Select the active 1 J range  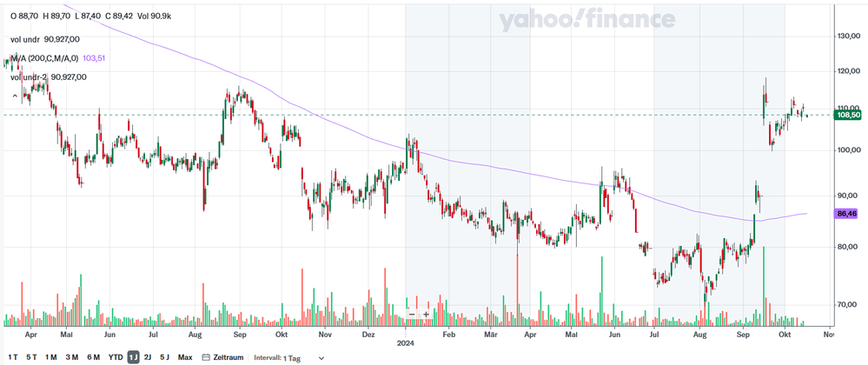click(x=133, y=357)
